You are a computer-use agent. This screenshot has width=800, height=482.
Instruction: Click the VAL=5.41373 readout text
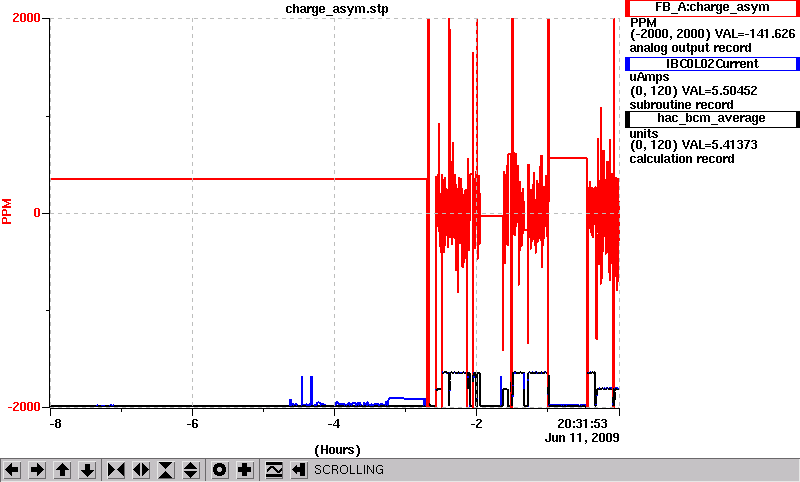[x=718, y=145]
